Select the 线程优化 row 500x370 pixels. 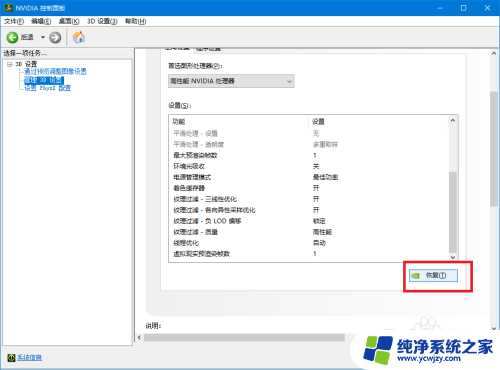[x=309, y=243]
